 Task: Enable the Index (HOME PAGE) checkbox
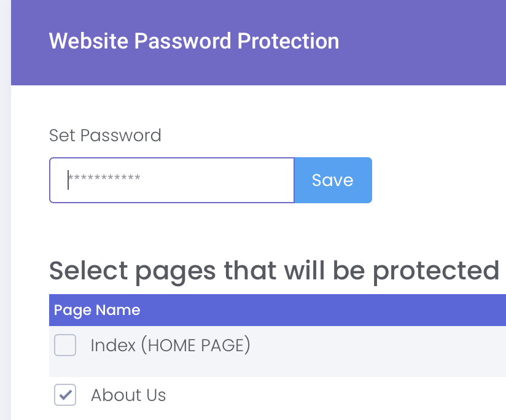pyautogui.click(x=65, y=345)
